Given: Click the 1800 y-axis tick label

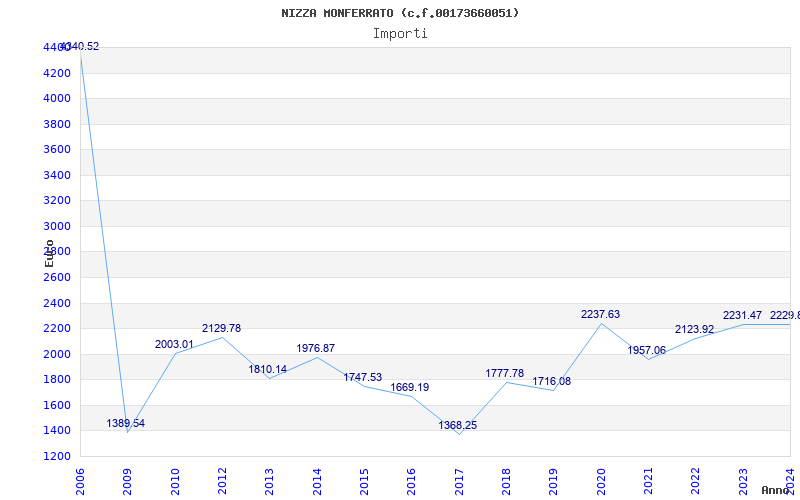Looking at the screenshot, I should [57, 380].
